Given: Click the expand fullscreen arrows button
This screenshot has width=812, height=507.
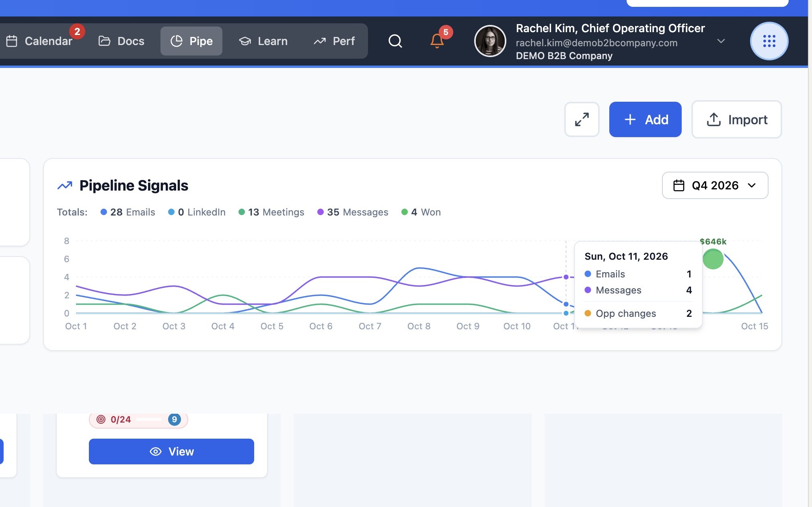Looking at the screenshot, I should (x=582, y=119).
